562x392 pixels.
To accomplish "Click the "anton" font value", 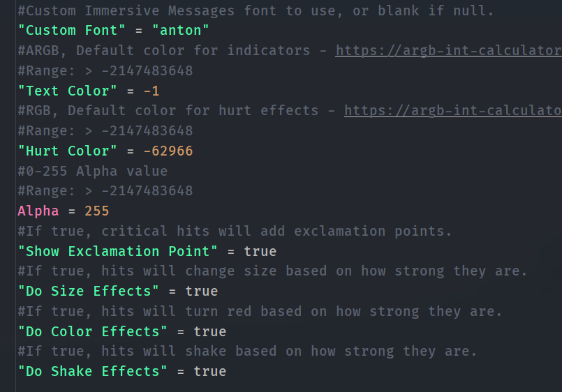I will click(x=181, y=30).
